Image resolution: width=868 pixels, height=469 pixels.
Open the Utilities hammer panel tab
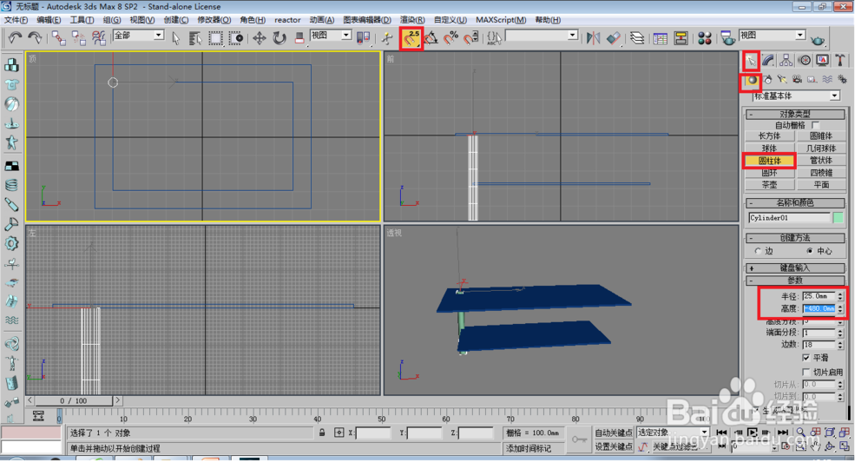coord(840,60)
